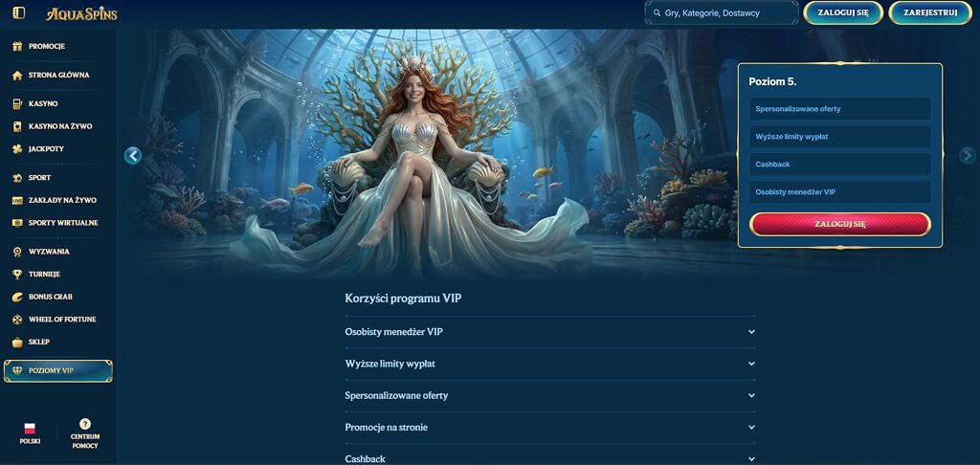Select Jackpoty in the sidebar
Image resolution: width=980 pixels, height=465 pixels.
pos(46,148)
